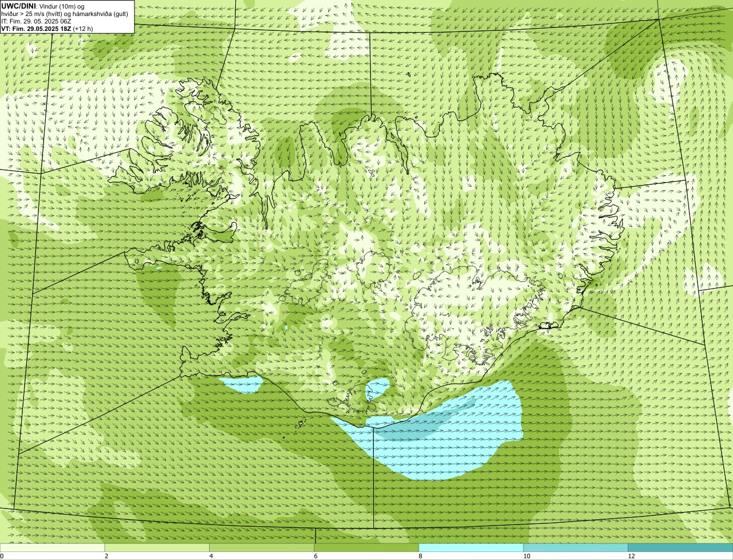Select the darkest teal scale segment above 12
This screenshot has width=733, height=560.
click(680, 548)
